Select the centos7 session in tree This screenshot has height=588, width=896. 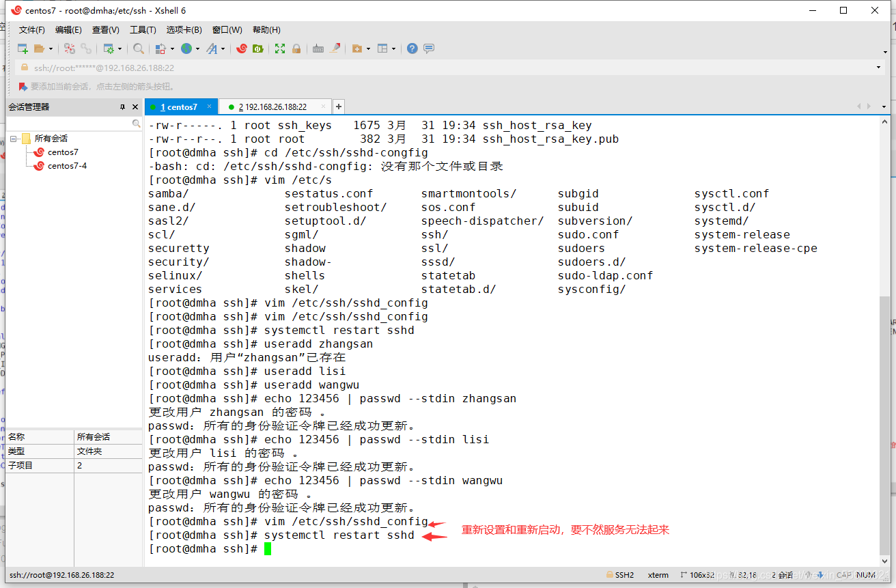[63, 152]
